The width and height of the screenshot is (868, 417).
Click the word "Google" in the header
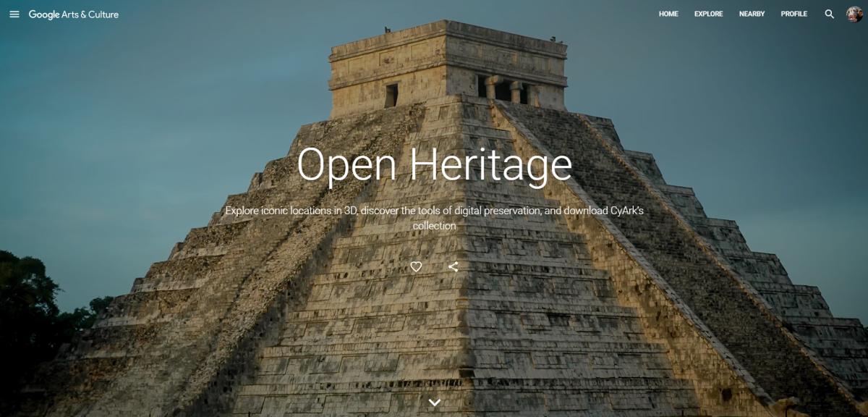(x=44, y=14)
